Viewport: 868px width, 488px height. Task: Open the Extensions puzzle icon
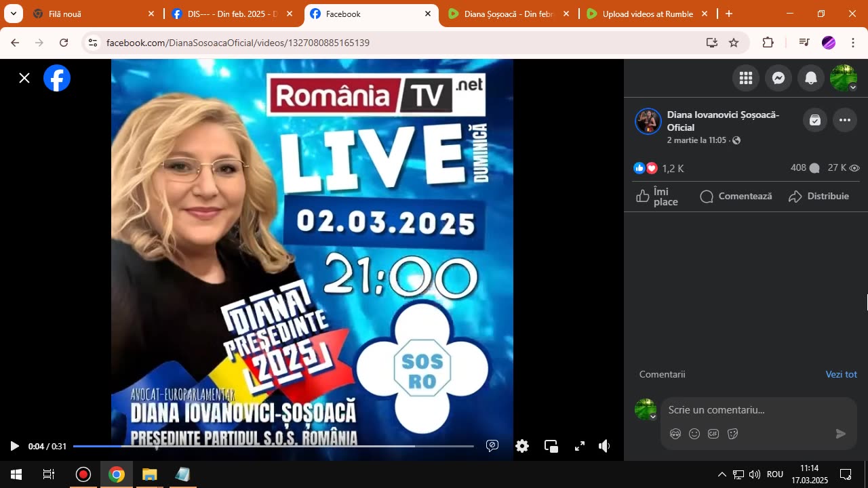click(x=768, y=43)
